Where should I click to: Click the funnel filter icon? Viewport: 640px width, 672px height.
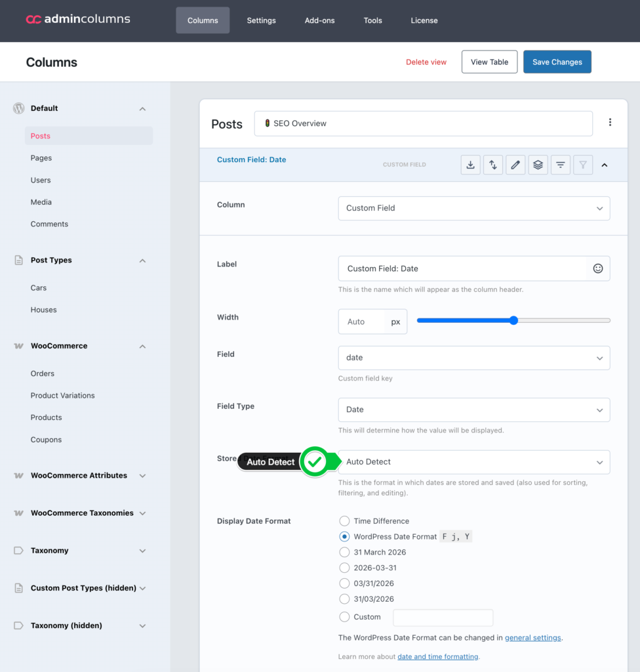pos(583,165)
